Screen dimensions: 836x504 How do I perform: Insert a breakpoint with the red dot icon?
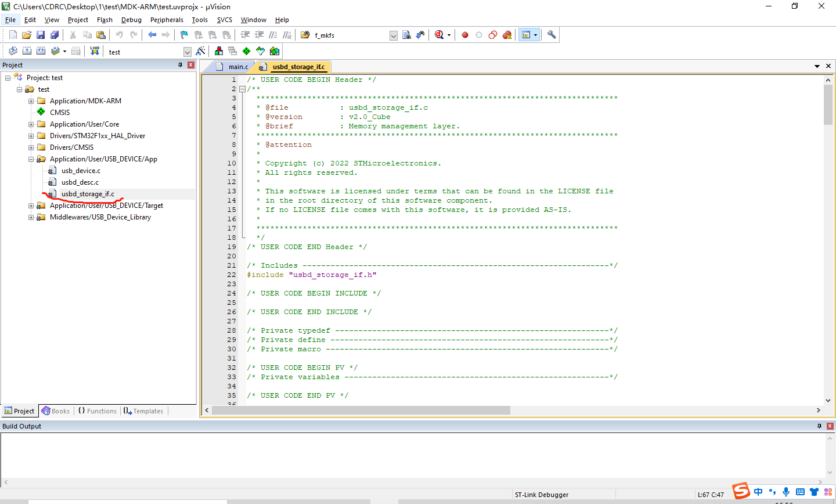[x=464, y=34]
